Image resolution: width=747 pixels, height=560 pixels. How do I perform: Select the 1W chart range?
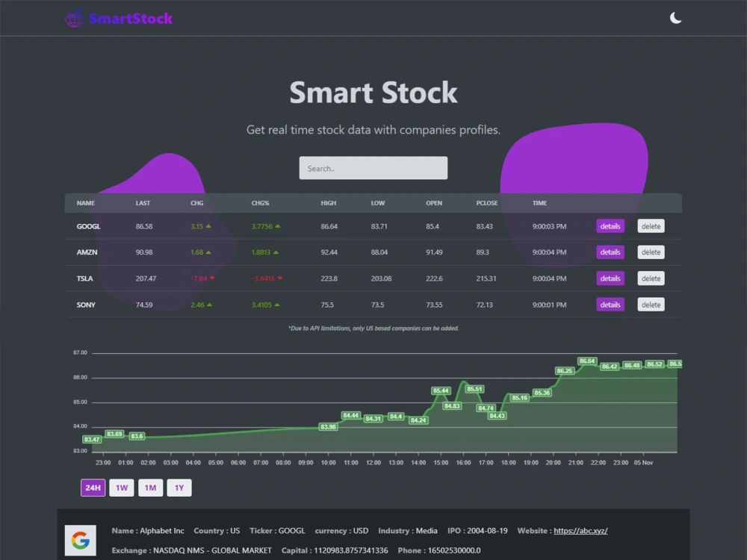tap(122, 488)
